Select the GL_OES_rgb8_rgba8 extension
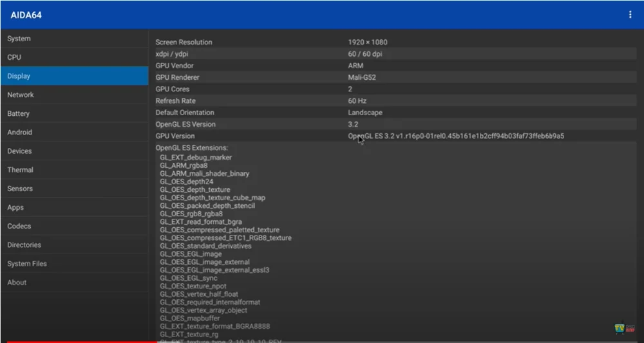 coord(191,214)
